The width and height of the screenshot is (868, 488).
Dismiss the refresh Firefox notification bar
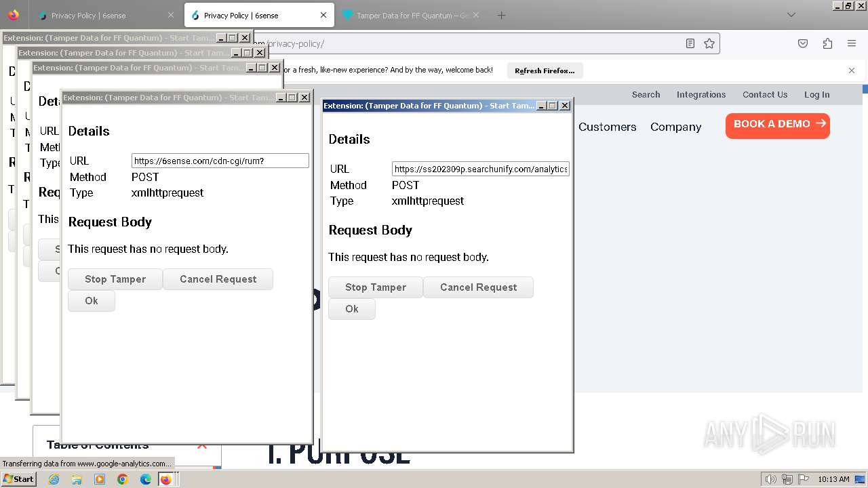(x=852, y=70)
